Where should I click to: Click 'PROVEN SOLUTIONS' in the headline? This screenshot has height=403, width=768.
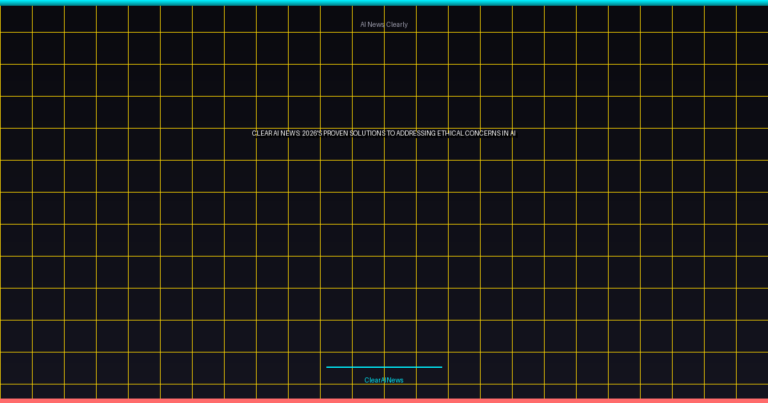click(x=354, y=133)
